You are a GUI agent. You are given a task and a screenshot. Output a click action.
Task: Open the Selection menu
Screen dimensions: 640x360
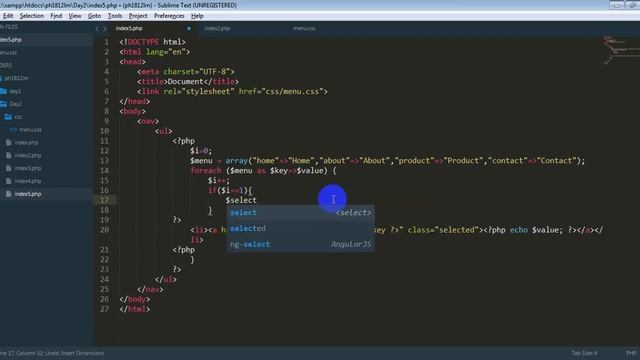[x=31, y=16]
